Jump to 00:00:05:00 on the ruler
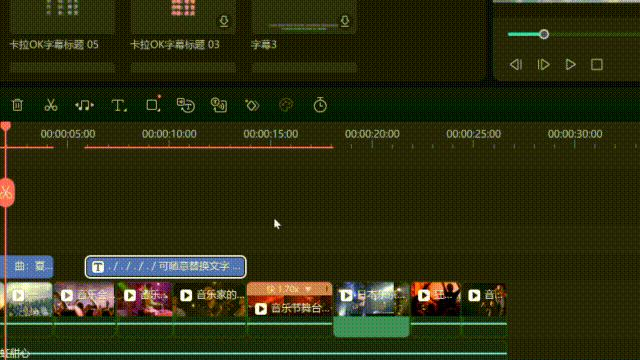The image size is (640, 360). (68, 134)
